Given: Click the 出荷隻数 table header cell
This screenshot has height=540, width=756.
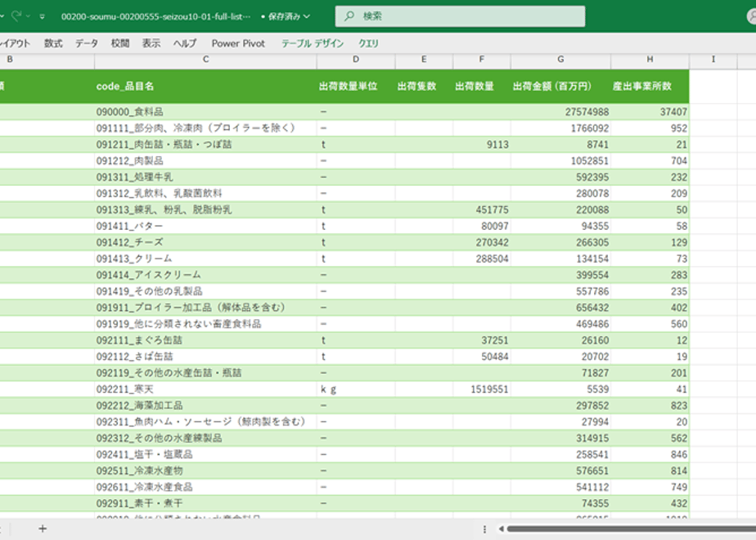Looking at the screenshot, I should (424, 86).
